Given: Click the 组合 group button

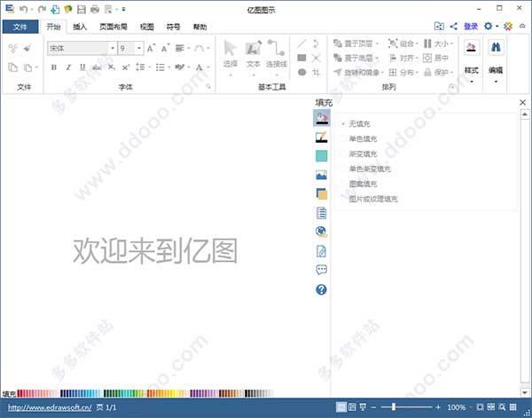Looking at the screenshot, I should [x=403, y=43].
